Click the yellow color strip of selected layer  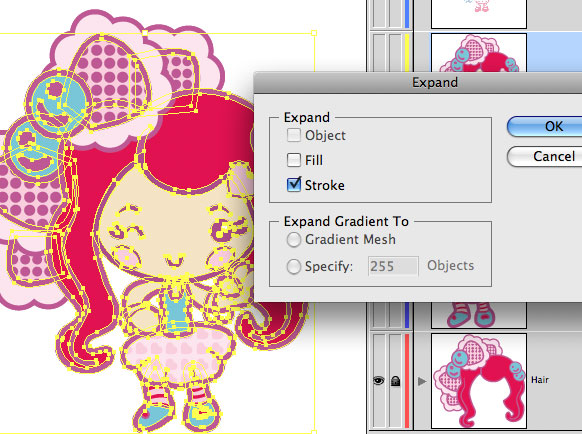point(407,52)
